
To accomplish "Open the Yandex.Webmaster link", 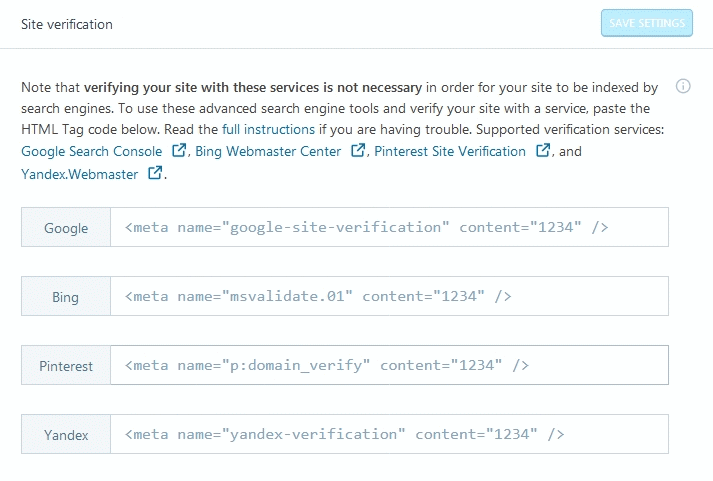I will pyautogui.click(x=80, y=174).
